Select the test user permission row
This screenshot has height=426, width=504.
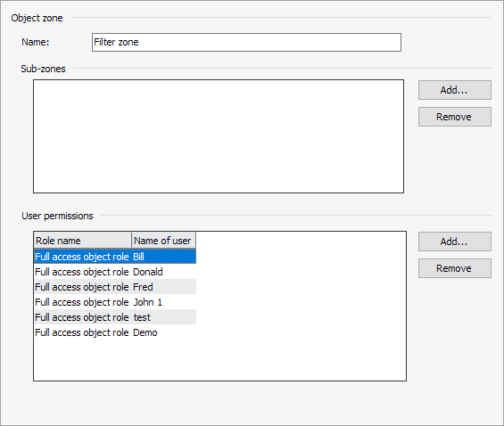pos(115,317)
